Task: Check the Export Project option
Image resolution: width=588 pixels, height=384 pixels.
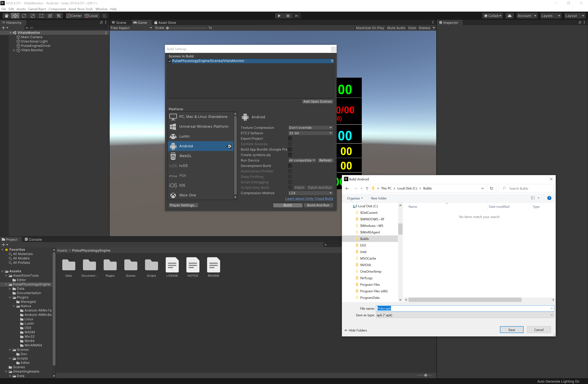Action: 290,138
